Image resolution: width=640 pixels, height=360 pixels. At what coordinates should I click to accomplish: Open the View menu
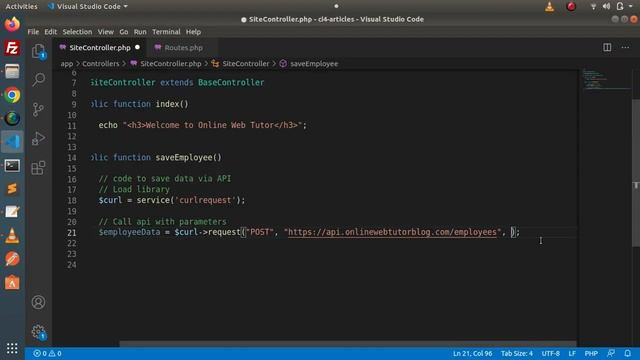105,32
